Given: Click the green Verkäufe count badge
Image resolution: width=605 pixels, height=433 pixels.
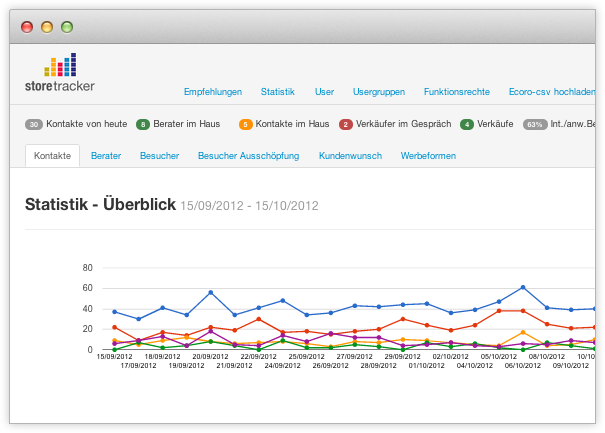Looking at the screenshot, I should click(467, 124).
